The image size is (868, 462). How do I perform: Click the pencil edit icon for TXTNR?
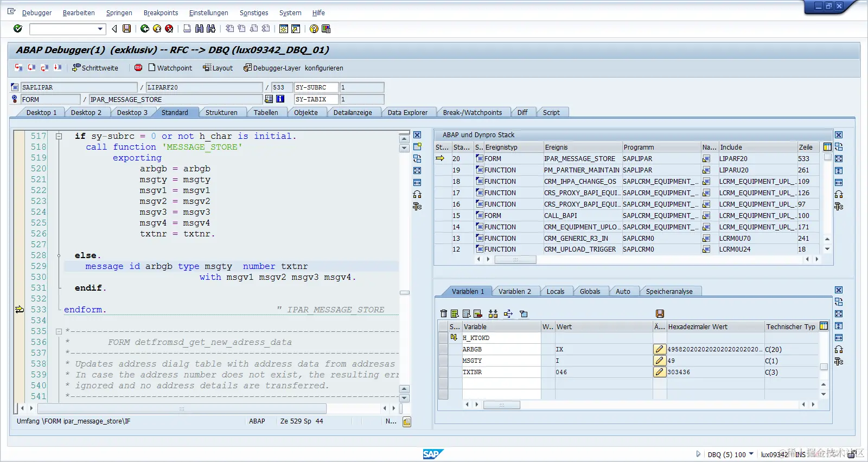point(660,372)
